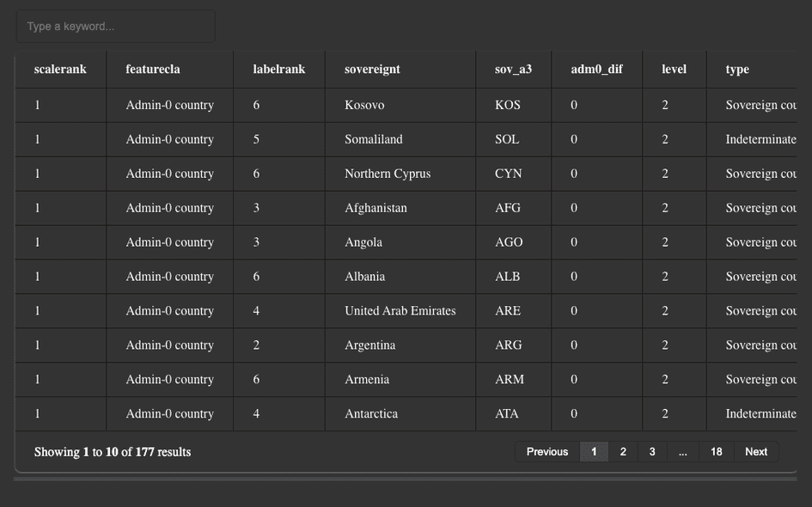Select the United Arab Emirates row cell
812x507 pixels.
coord(400,311)
